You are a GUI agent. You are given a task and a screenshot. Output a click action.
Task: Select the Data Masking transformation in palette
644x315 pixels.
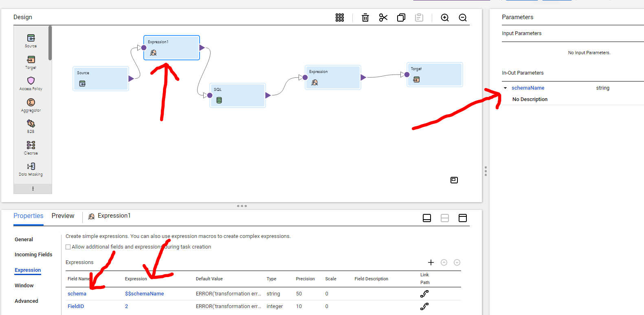point(31,169)
